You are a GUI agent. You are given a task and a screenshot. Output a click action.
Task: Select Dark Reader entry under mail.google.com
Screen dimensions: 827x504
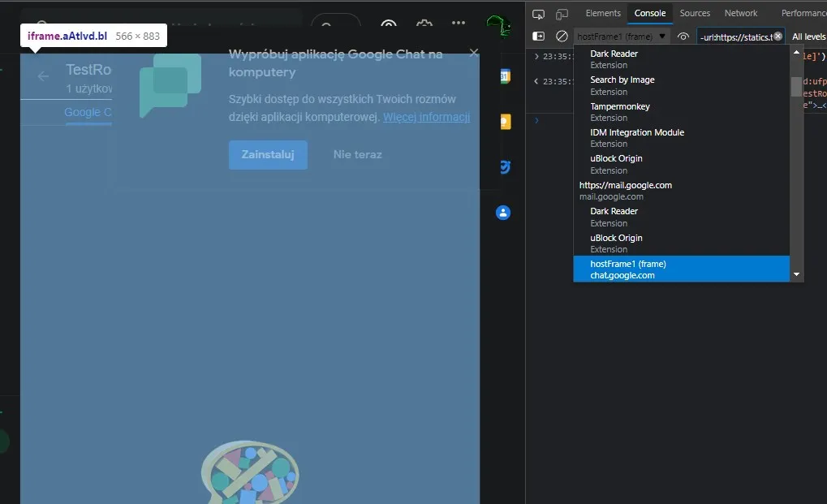(x=682, y=217)
